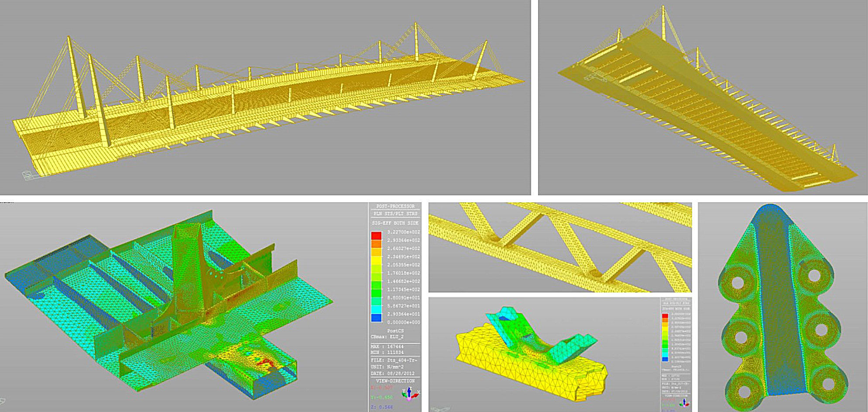Click the PLN STS/PLT STRS label
The height and width of the screenshot is (412, 868).
[x=395, y=214]
